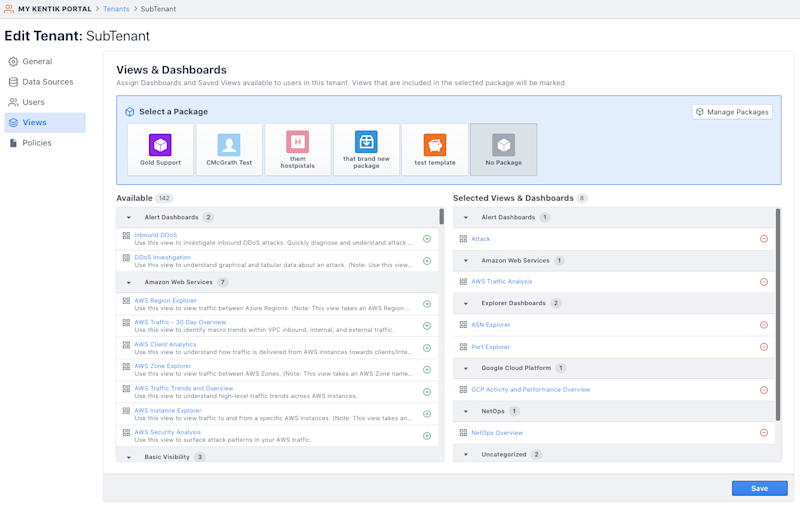Click the SubTenant breadcrumb text
Screen dimensions: 800x508
[x=158, y=9]
